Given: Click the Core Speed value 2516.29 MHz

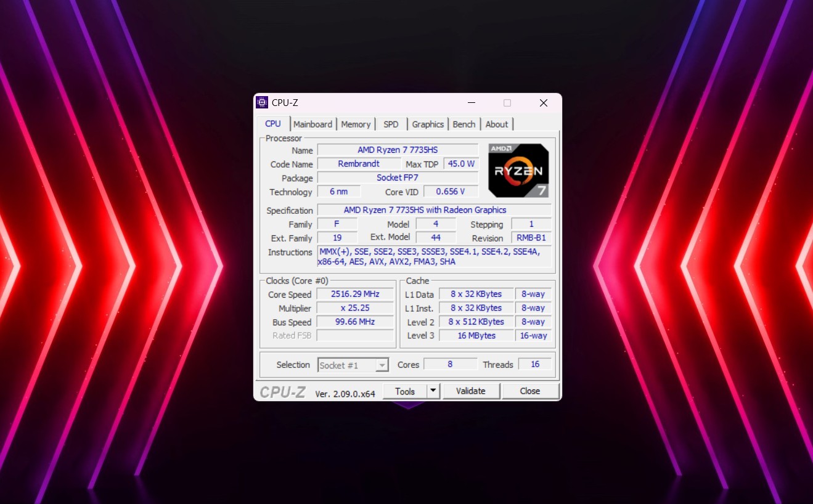Looking at the screenshot, I should click(x=355, y=295).
